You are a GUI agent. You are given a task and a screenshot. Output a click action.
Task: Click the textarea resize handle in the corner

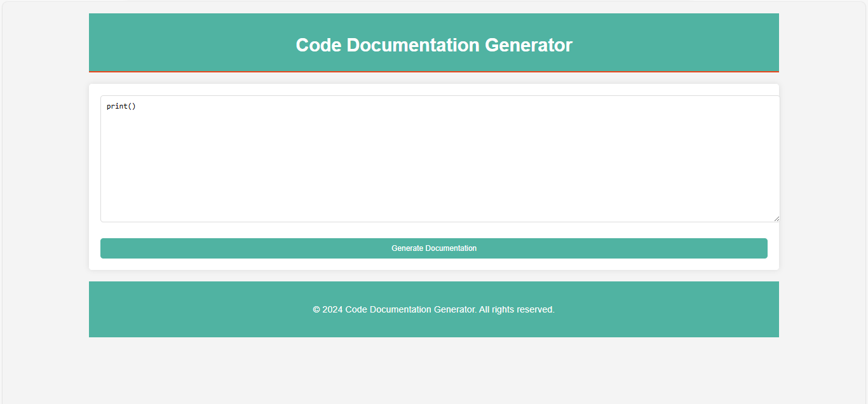pyautogui.click(x=776, y=219)
